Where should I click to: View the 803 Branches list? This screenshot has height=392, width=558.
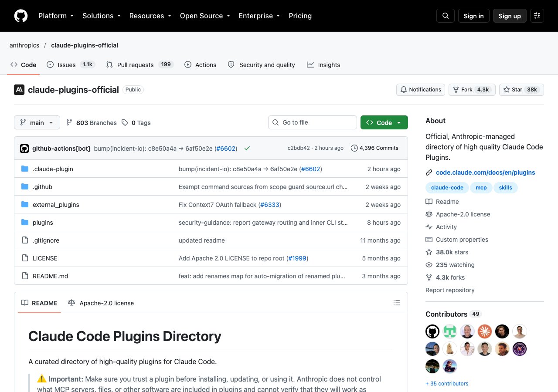92,123
